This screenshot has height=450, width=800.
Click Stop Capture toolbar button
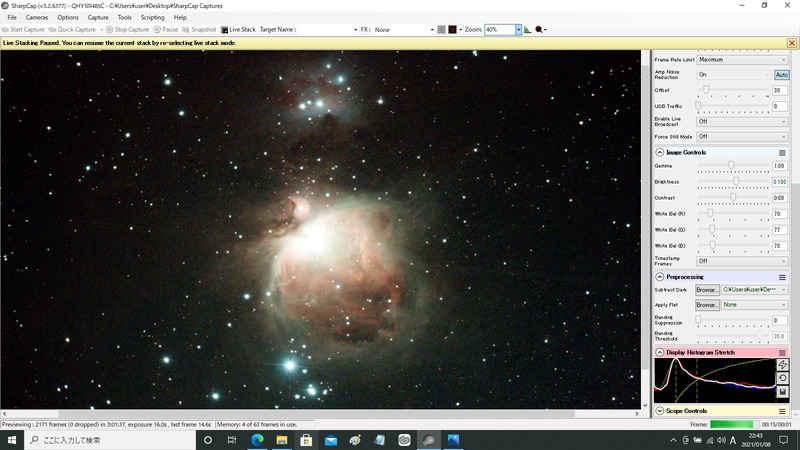pyautogui.click(x=128, y=30)
